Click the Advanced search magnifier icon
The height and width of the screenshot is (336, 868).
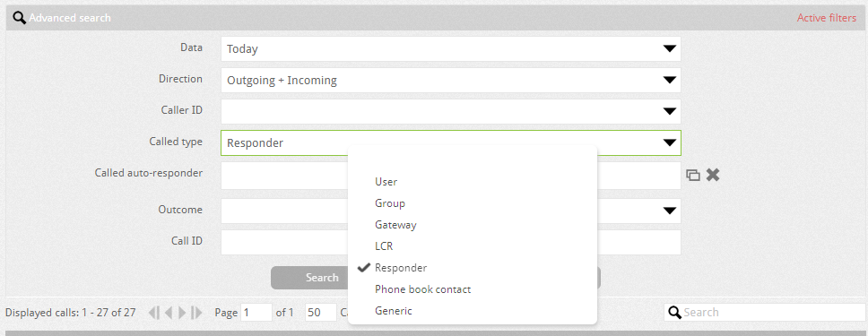pos(20,18)
